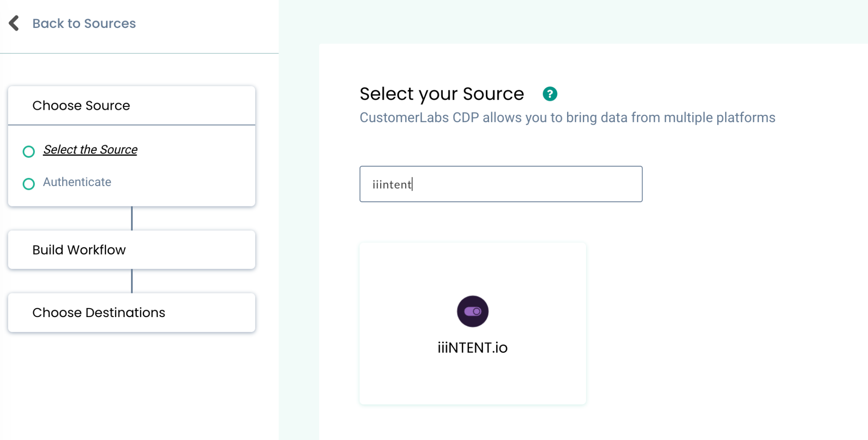Click the Select your Source heading
This screenshot has height=440, width=868.
(x=442, y=94)
